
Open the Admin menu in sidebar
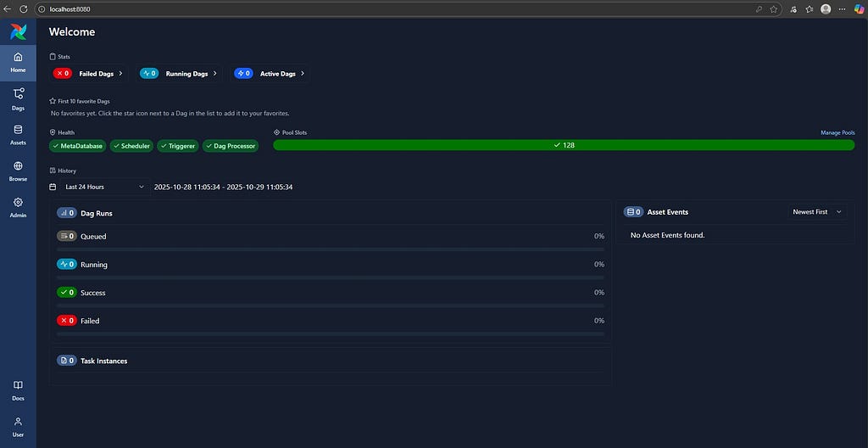click(x=18, y=207)
